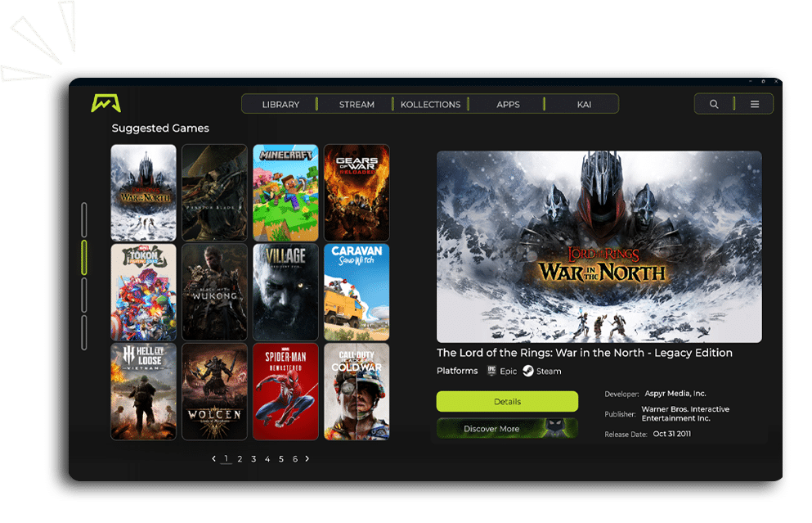Click the Suggested Games heading
812x523 pixels.
click(x=160, y=128)
